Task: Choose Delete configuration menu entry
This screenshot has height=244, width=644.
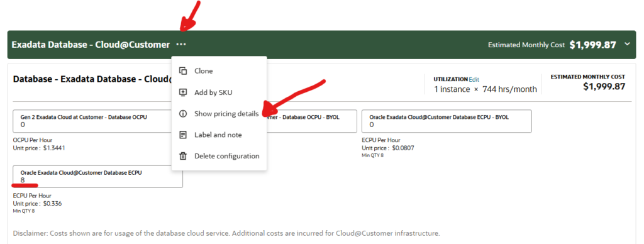Action: pos(219,156)
